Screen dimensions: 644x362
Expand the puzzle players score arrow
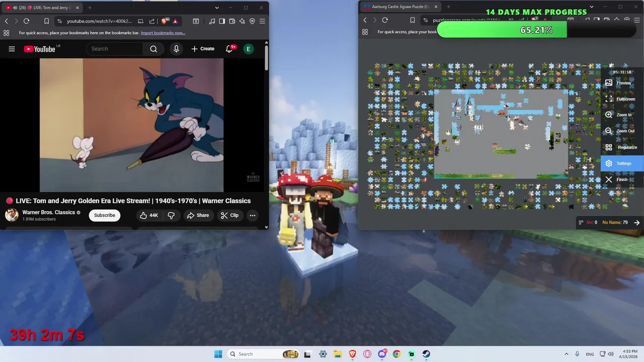pos(637,222)
